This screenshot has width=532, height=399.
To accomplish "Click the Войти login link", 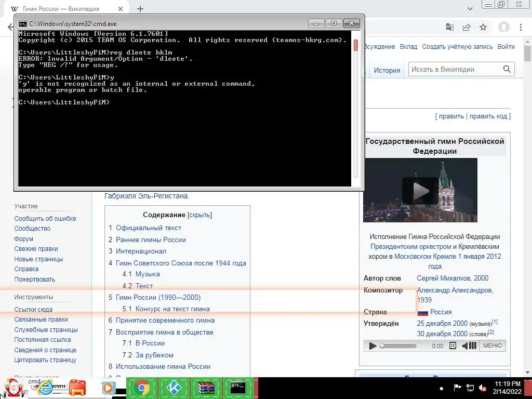I will (506, 46).
